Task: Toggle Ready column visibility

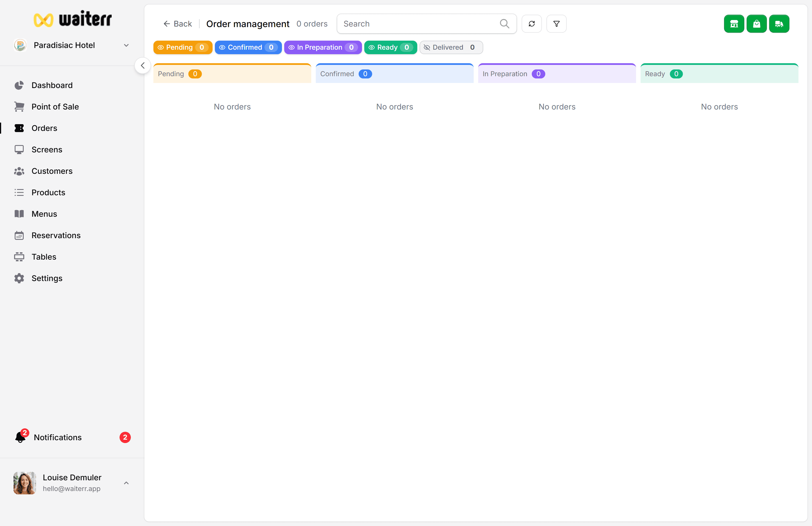Action: coord(390,47)
